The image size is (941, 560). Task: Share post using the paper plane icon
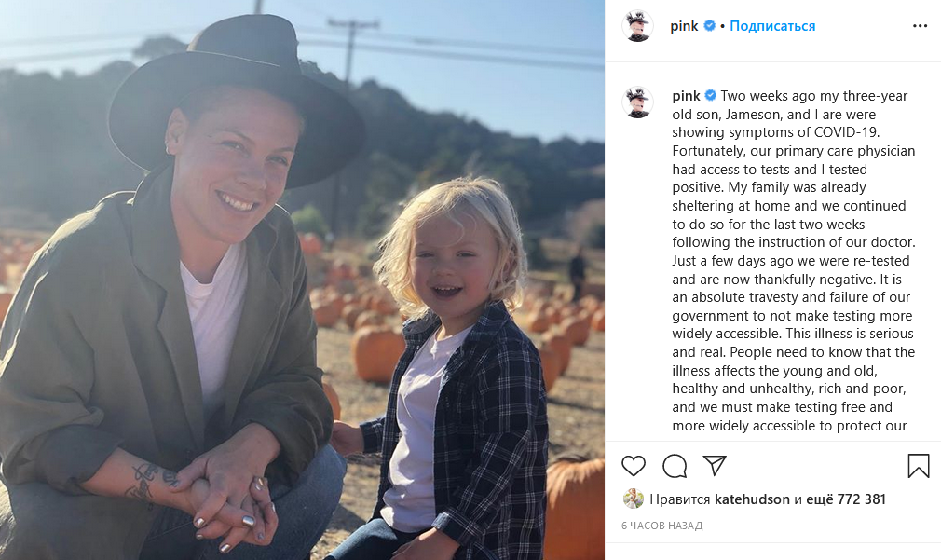click(x=715, y=465)
